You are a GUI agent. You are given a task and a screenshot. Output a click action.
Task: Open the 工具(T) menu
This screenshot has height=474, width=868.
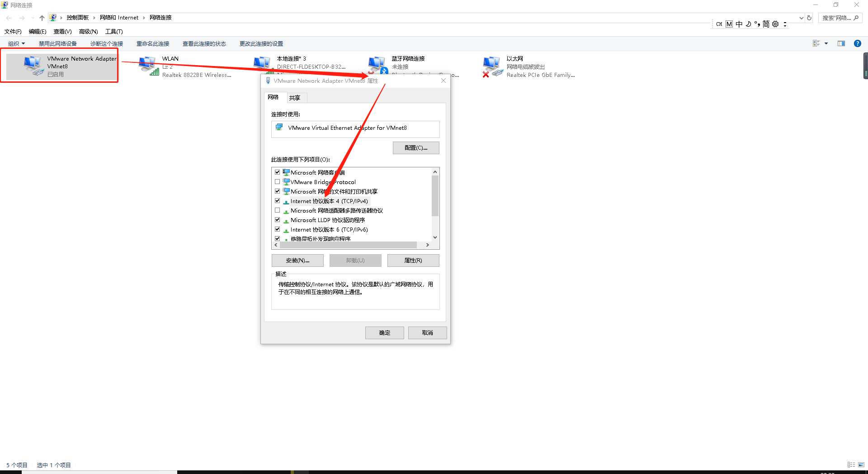114,32
